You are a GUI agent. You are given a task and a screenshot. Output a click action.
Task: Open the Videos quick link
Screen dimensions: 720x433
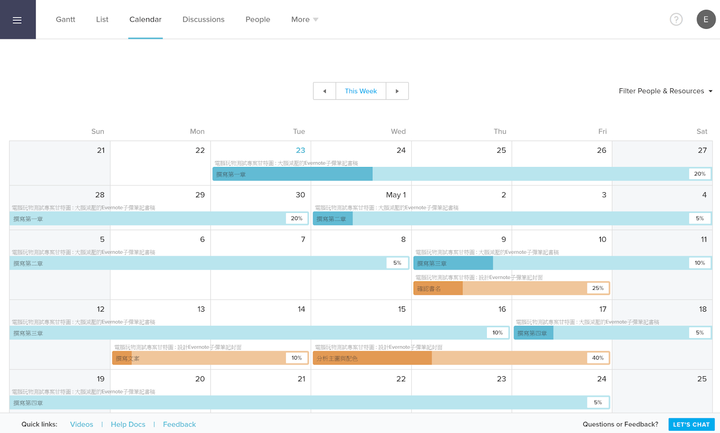(81, 424)
